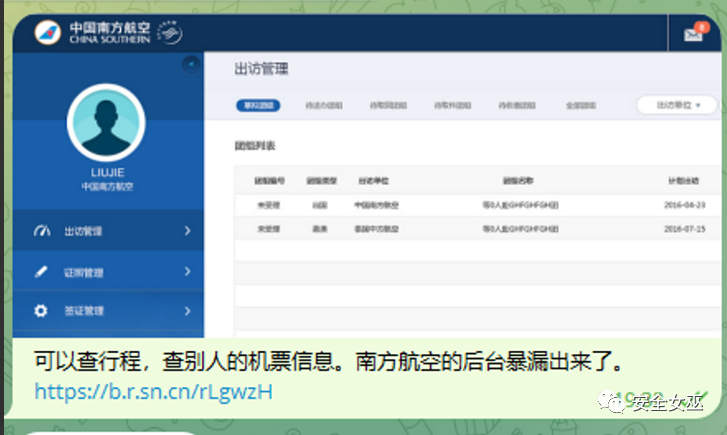The image size is (727, 435).
Task: Click the LIUJIE username text
Action: pos(108,173)
